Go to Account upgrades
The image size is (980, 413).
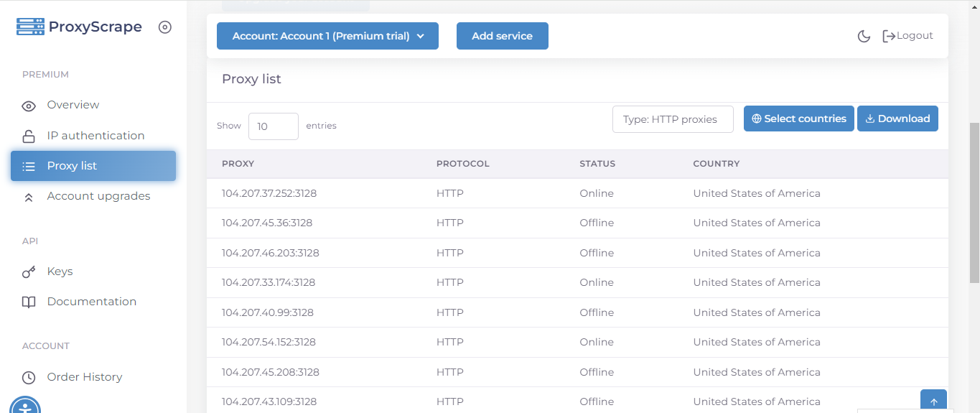(x=98, y=196)
